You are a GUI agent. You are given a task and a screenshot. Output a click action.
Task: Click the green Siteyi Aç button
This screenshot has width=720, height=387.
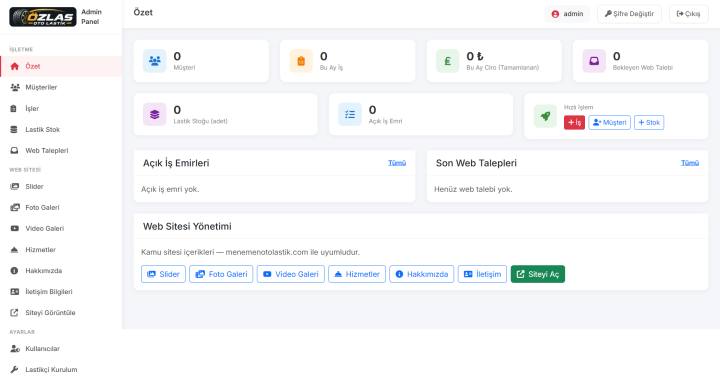click(538, 274)
